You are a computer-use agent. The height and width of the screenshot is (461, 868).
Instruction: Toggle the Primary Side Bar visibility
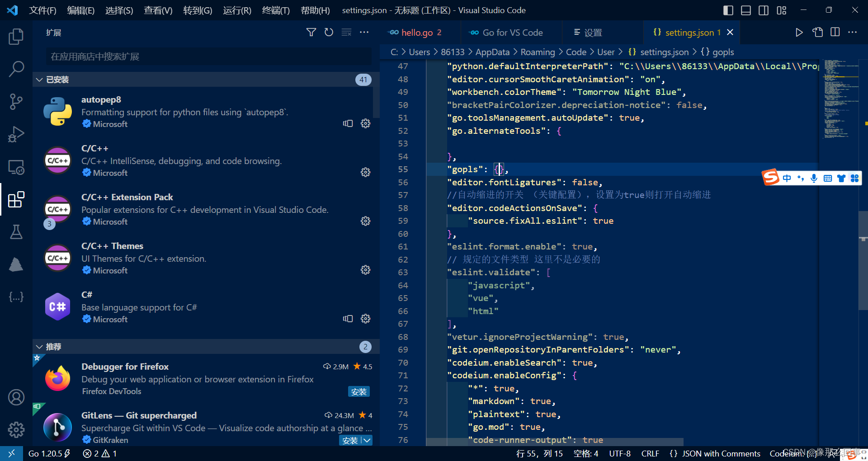click(x=728, y=10)
